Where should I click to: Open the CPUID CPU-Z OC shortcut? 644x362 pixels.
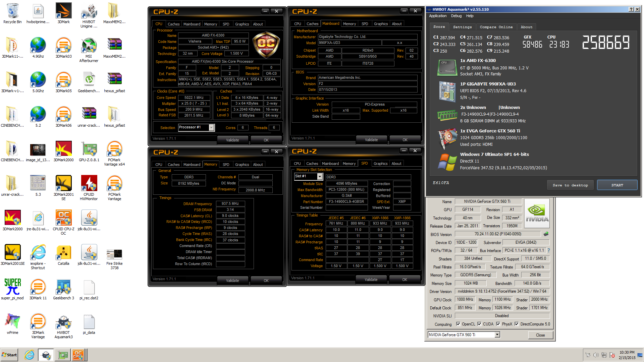click(x=63, y=223)
